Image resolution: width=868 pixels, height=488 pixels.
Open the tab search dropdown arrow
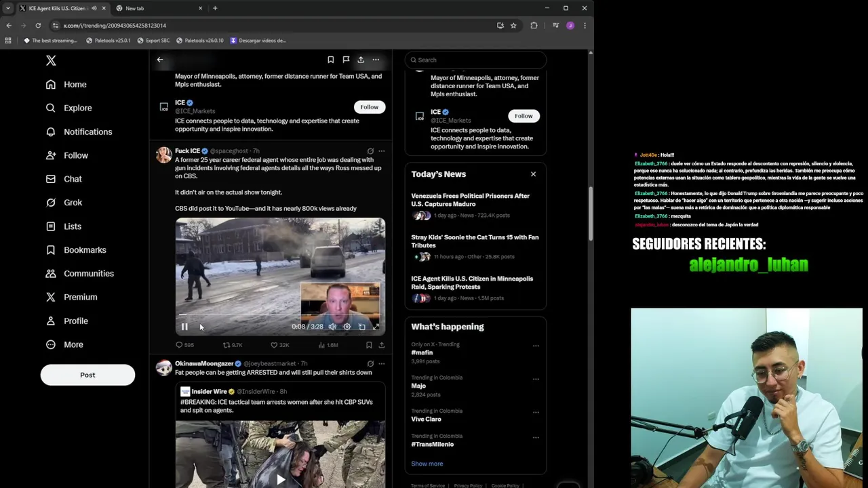(8, 8)
